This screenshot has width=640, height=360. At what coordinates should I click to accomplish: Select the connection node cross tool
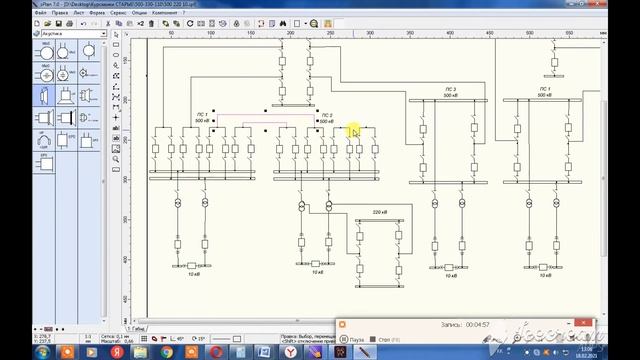116,118
